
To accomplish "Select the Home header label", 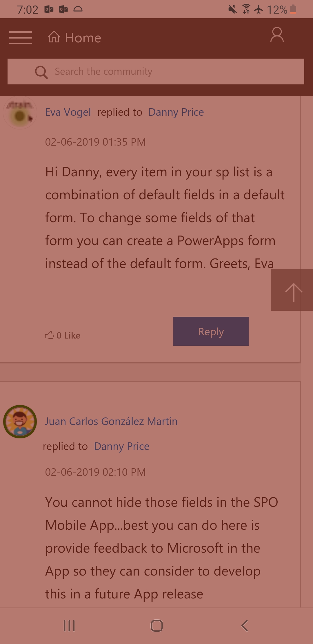I will pyautogui.click(x=83, y=38).
